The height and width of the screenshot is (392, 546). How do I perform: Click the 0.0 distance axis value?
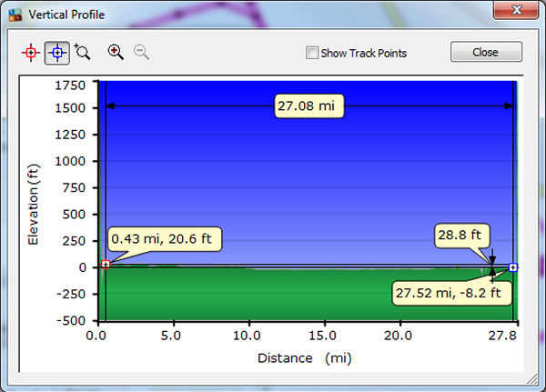pos(96,336)
